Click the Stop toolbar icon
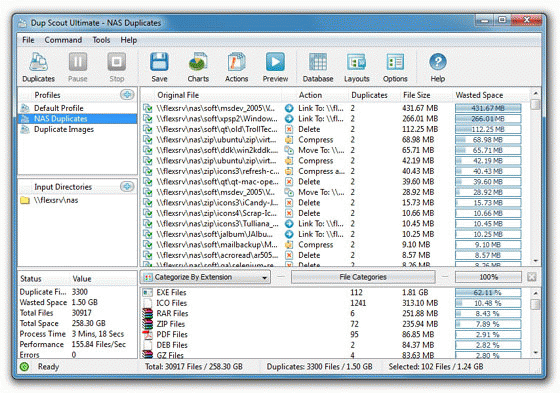Image resolution: width=560 pixels, height=393 pixels. pyautogui.click(x=116, y=68)
